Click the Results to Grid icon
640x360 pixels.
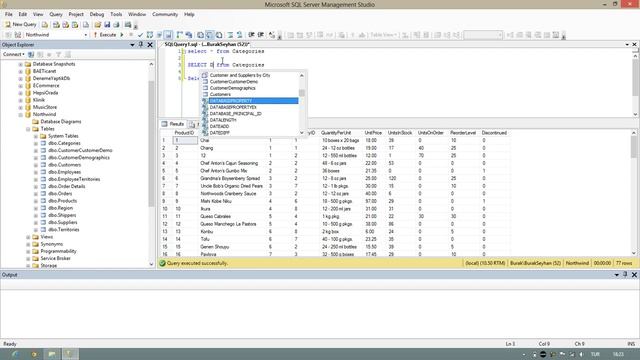point(209,35)
